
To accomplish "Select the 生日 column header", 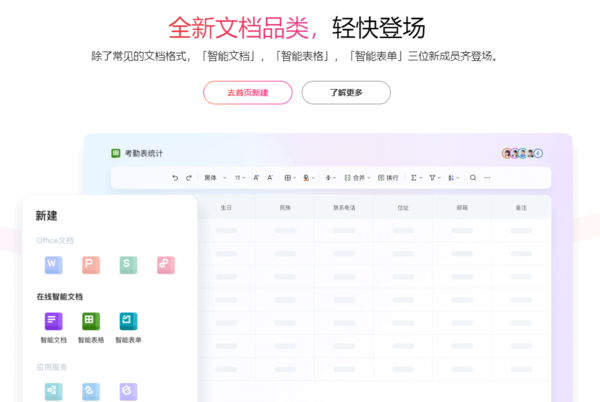I will 226,208.
